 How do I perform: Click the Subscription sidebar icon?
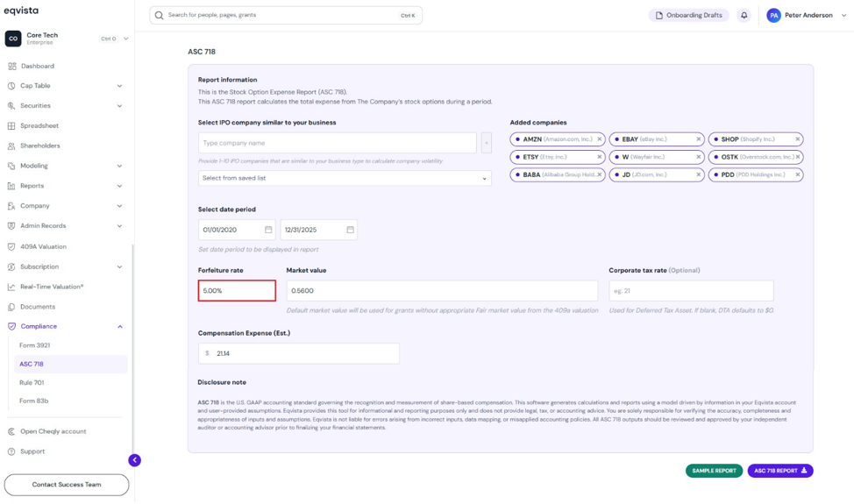coord(11,266)
